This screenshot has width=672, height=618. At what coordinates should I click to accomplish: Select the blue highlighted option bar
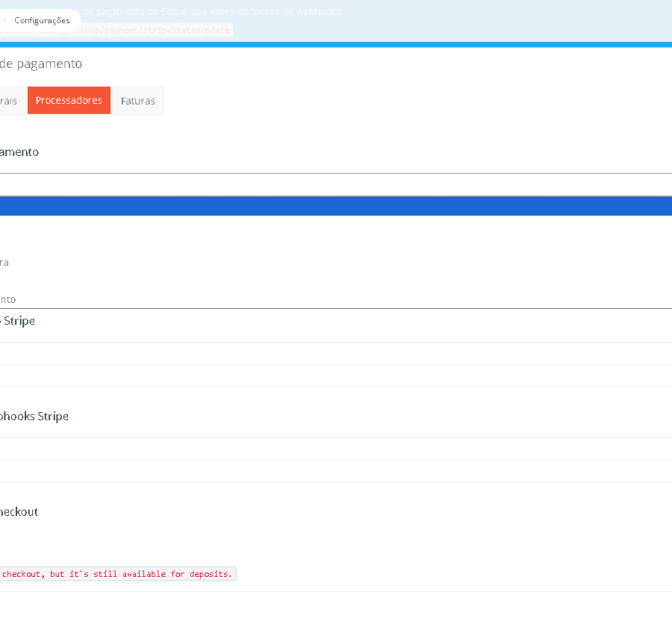pos(336,205)
